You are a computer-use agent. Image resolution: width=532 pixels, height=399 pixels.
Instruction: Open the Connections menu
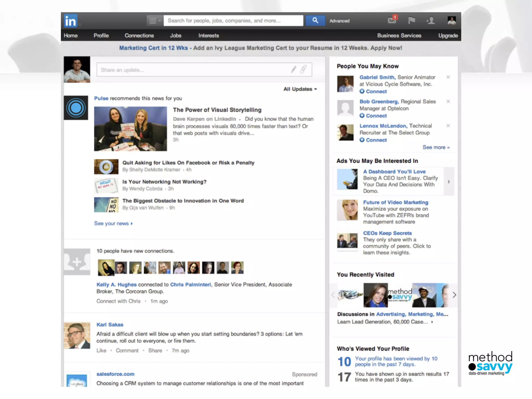pos(139,36)
